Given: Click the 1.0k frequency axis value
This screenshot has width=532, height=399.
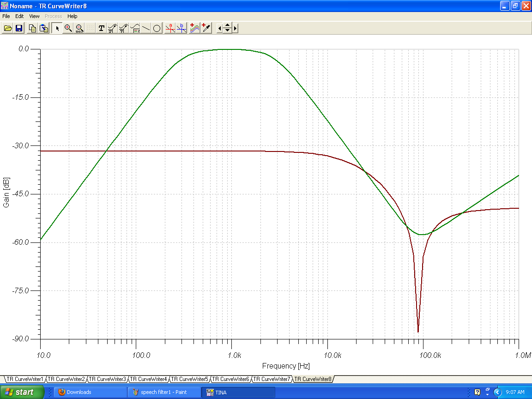Looking at the screenshot, I should (x=235, y=355).
